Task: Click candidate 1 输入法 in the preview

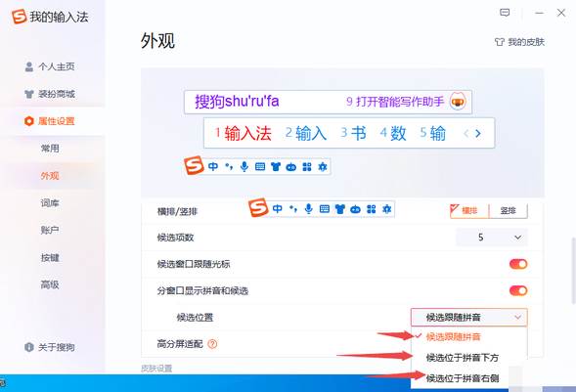Action: tap(244, 133)
